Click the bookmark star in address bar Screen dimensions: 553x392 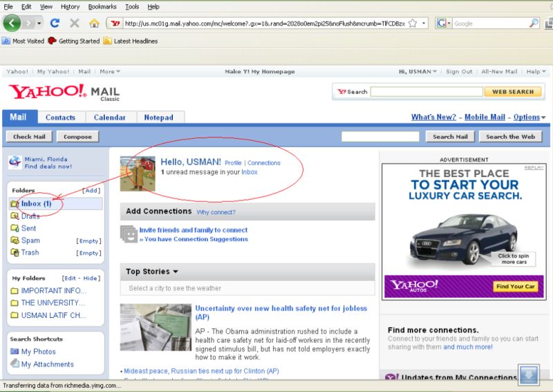413,23
